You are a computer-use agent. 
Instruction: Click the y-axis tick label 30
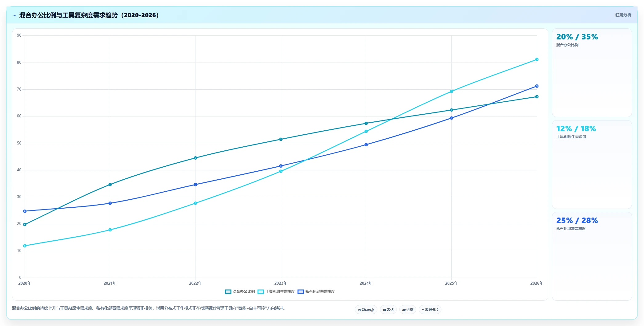point(19,197)
